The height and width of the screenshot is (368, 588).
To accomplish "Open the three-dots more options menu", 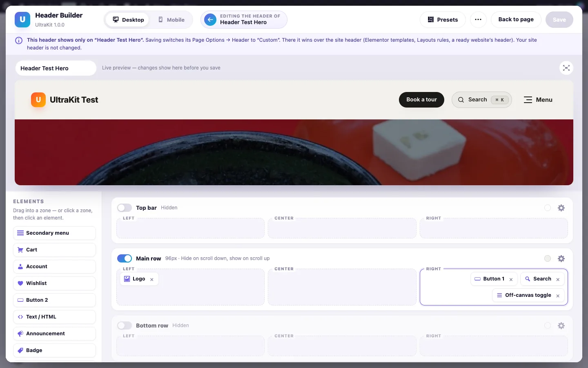I will pos(478,20).
